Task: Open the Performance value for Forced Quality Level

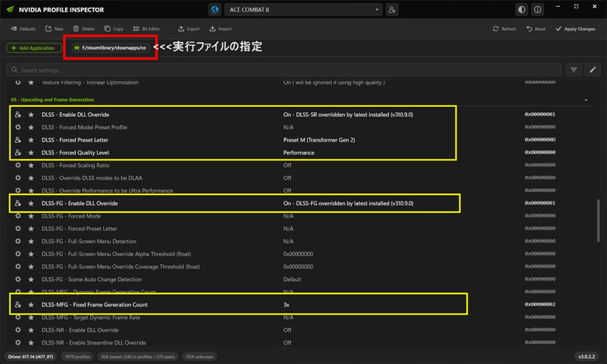Action: pos(299,152)
